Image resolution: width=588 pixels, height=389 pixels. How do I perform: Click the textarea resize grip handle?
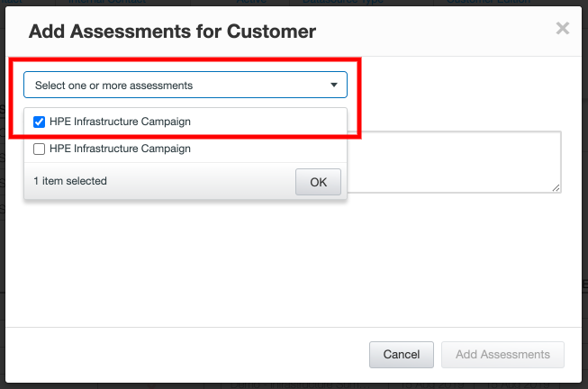(556, 186)
